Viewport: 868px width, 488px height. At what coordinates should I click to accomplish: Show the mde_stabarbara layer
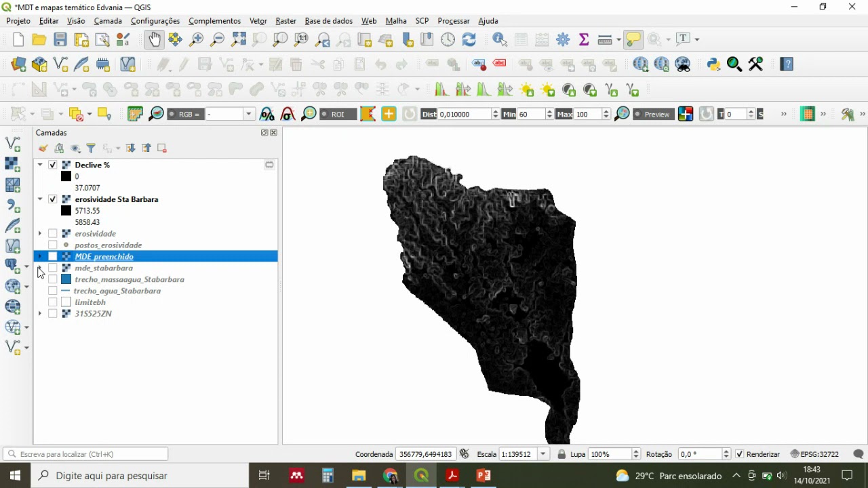53,268
